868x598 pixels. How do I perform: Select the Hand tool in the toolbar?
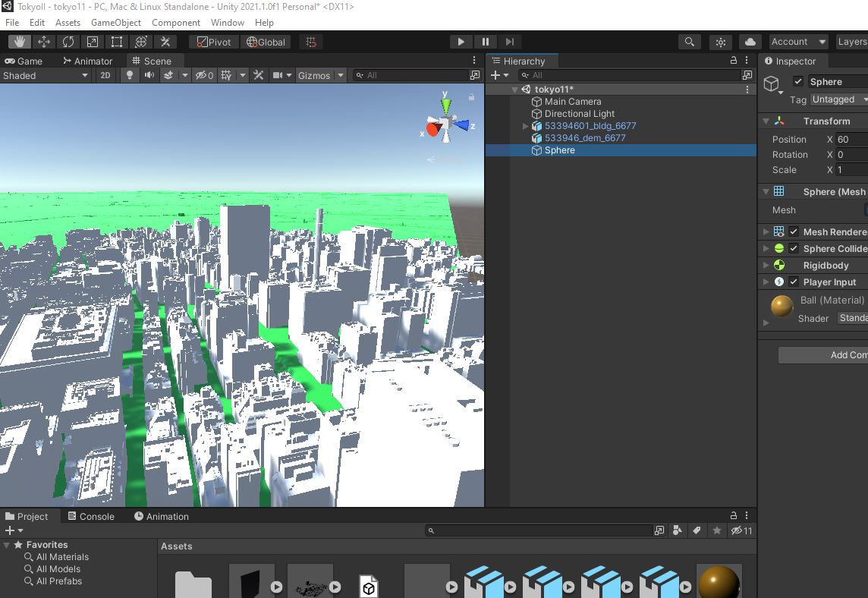19,42
